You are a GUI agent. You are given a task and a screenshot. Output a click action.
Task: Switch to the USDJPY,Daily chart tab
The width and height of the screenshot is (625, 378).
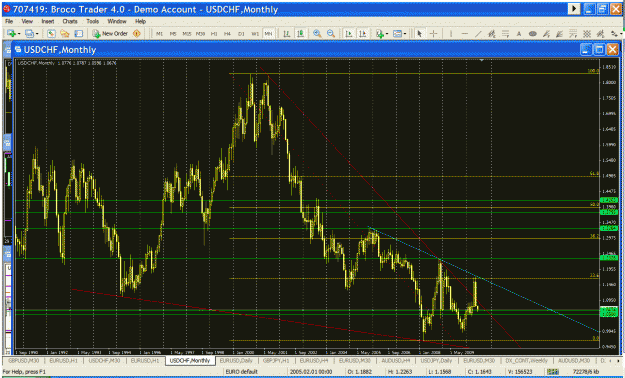pyautogui.click(x=436, y=360)
